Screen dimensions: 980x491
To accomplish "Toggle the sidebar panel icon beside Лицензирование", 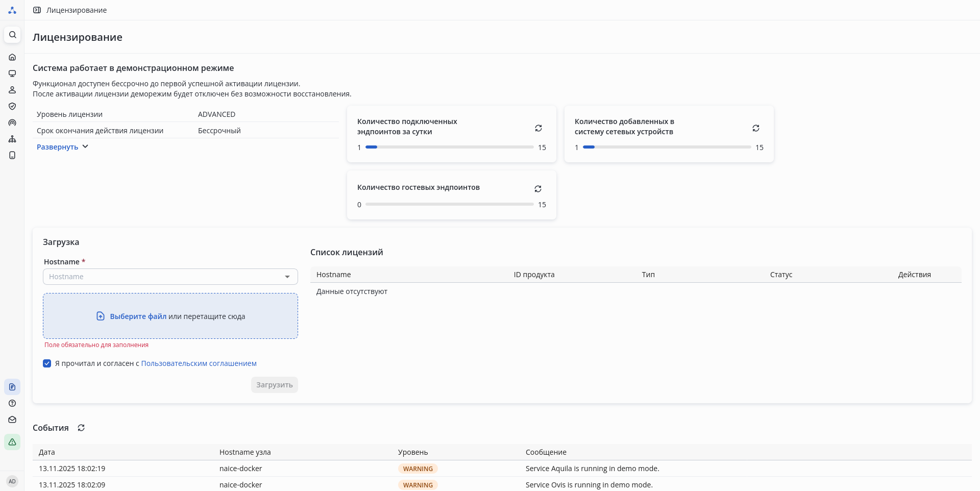I will click(37, 10).
